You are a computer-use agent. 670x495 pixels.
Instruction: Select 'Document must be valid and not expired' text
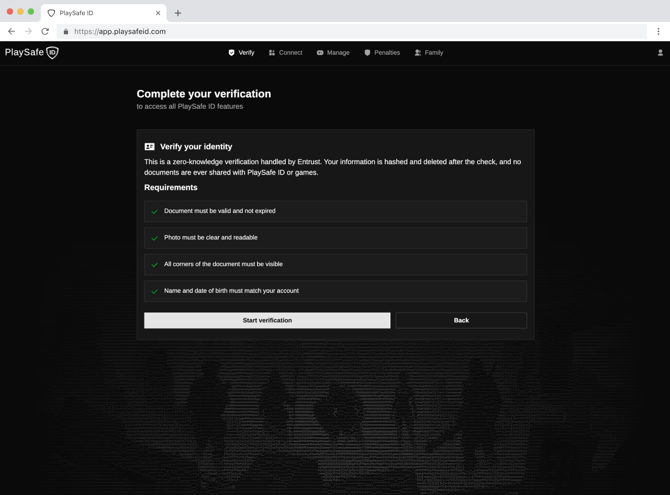coord(220,211)
